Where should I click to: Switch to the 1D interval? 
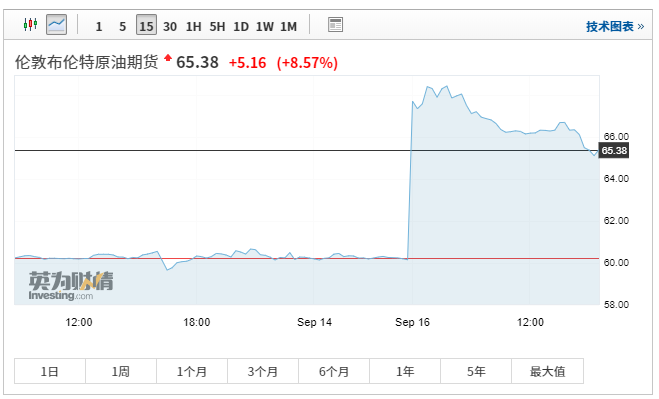pos(241,26)
